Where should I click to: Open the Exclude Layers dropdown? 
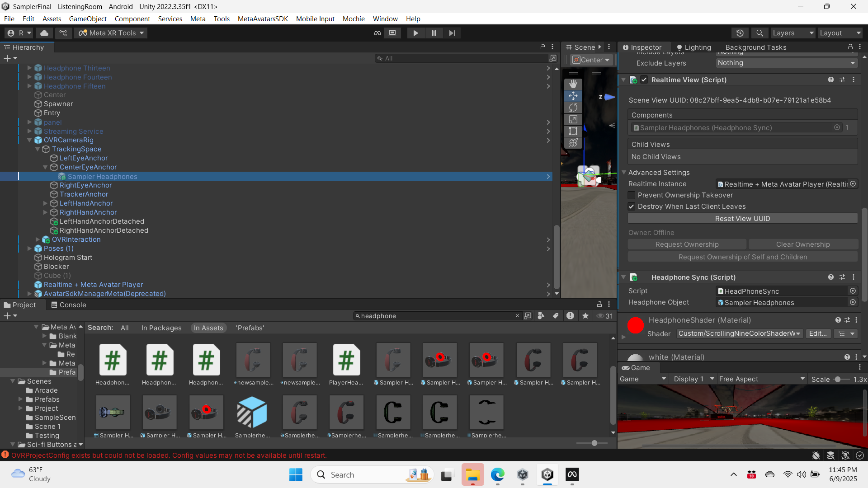787,63
